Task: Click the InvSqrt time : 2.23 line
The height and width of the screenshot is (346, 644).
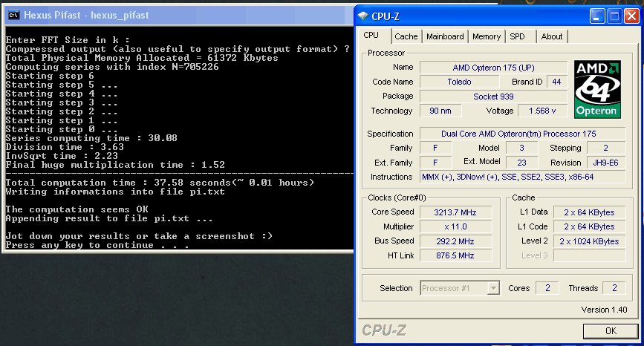Action: [62, 156]
